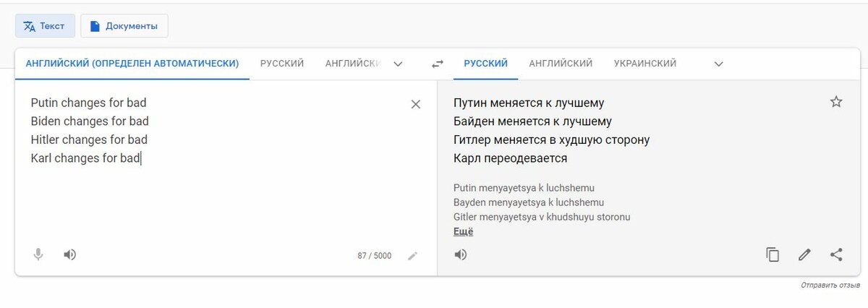Image resolution: width=868 pixels, height=308 pixels.
Task: Swap source and target languages
Action: (438, 64)
